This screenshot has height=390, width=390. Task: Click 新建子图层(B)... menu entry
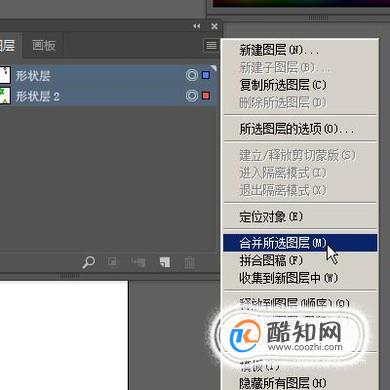click(300, 67)
